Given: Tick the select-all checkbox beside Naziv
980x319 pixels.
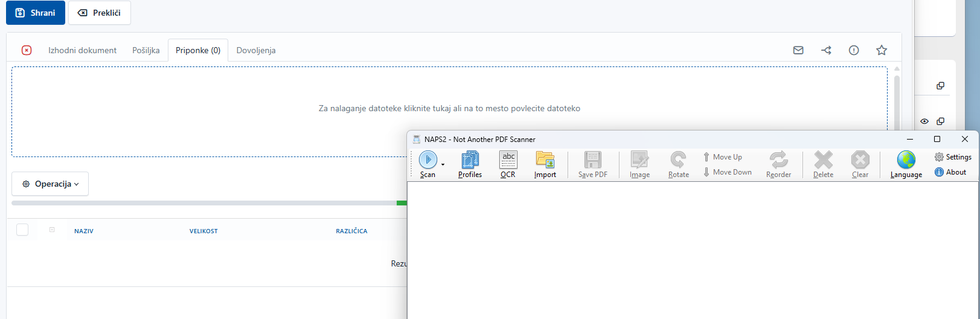Looking at the screenshot, I should point(22,230).
